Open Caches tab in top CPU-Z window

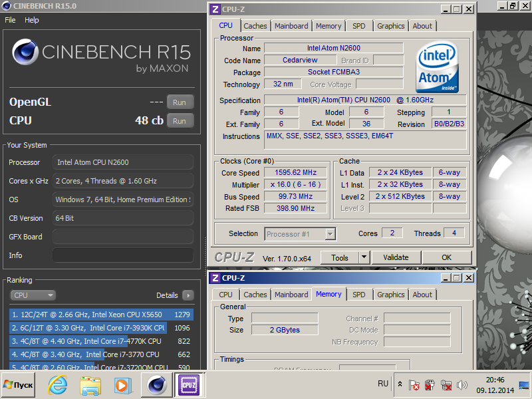(x=255, y=26)
